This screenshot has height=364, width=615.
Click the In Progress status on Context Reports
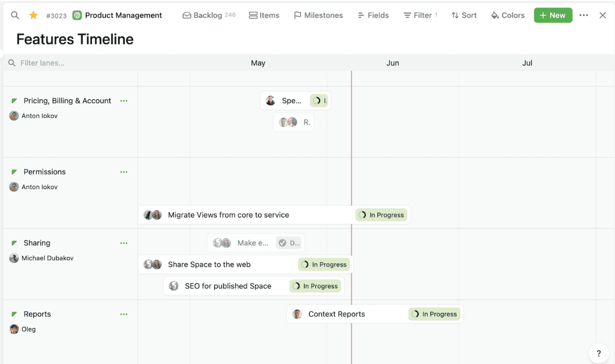click(434, 313)
